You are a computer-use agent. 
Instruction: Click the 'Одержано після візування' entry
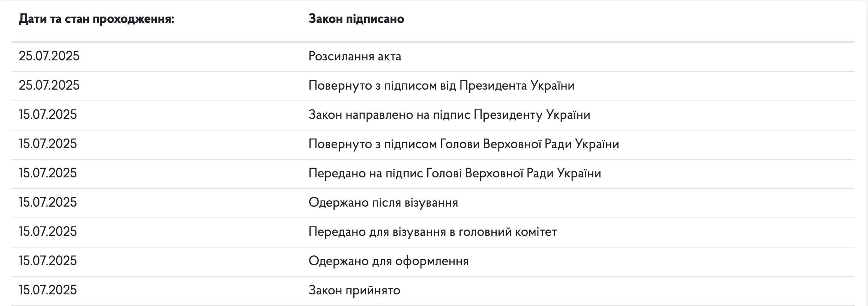point(383,202)
